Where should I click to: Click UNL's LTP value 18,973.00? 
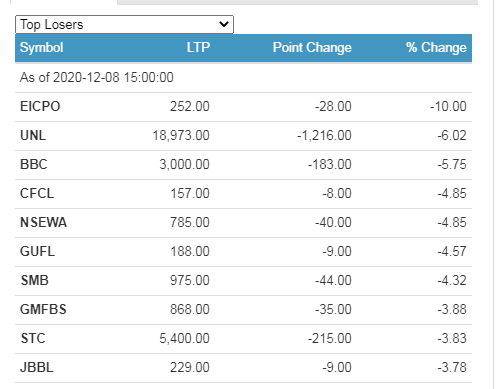(181, 136)
